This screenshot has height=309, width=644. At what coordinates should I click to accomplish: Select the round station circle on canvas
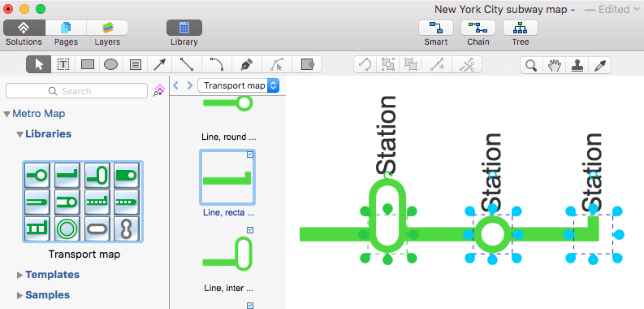click(492, 234)
